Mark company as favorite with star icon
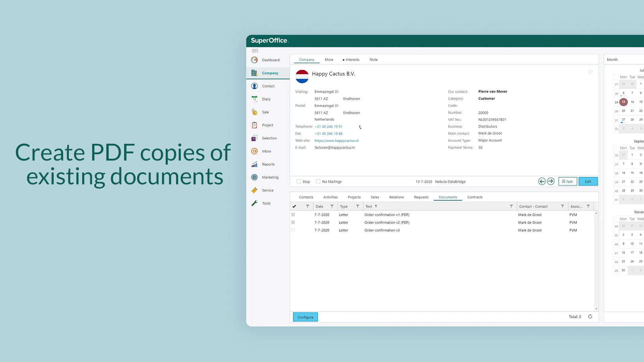 click(x=591, y=72)
